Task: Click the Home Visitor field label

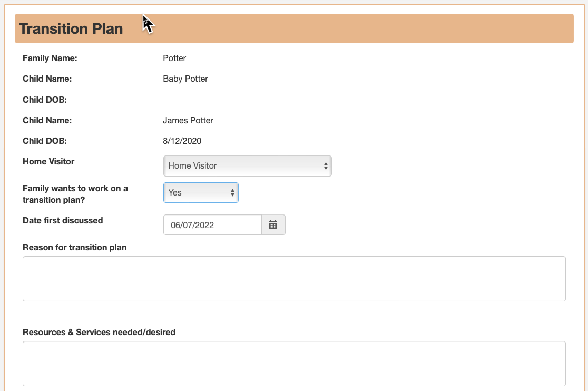Action: point(49,162)
